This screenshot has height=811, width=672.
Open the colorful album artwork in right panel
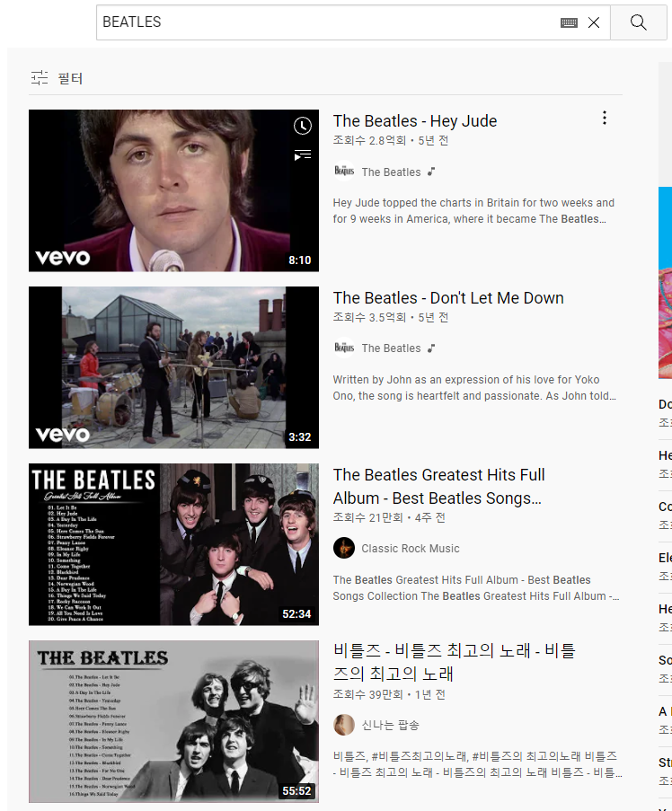point(666,282)
